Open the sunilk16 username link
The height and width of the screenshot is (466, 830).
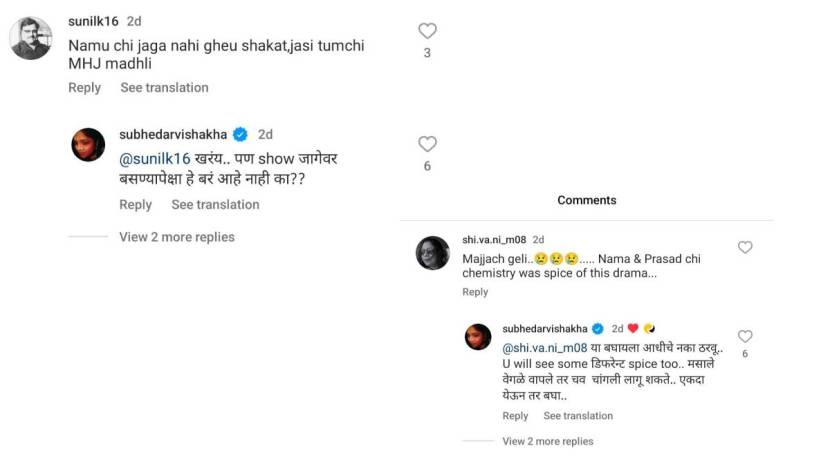point(93,20)
